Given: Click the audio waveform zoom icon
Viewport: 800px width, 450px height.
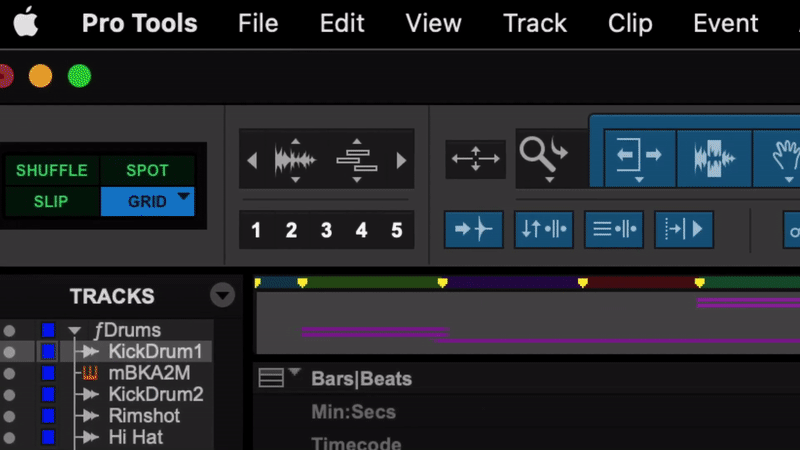Looking at the screenshot, I should point(295,160).
